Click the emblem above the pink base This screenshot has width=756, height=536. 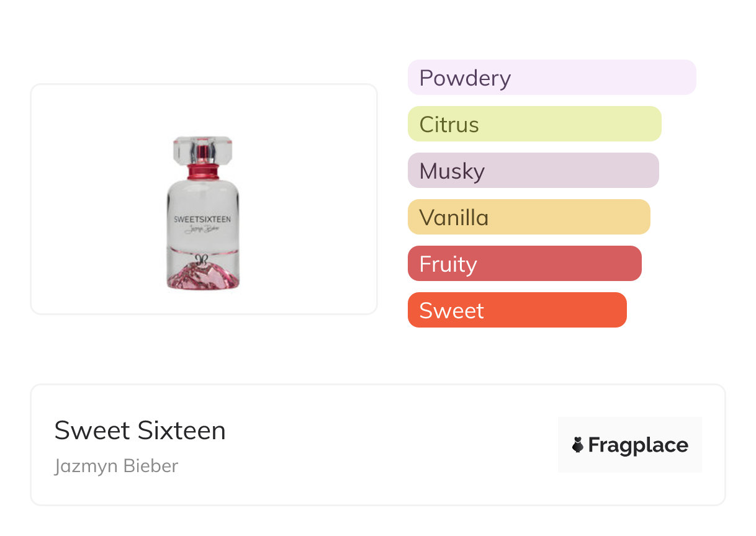coord(202,260)
